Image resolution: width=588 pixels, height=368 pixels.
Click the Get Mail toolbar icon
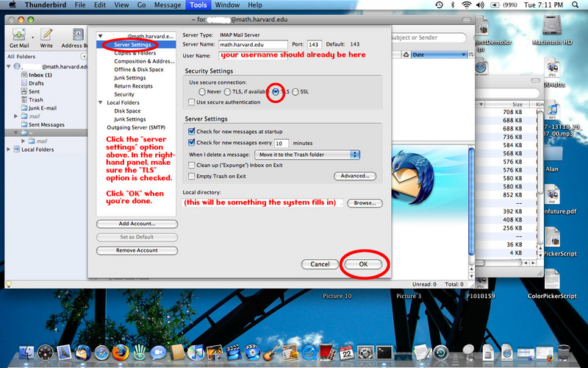pyautogui.click(x=19, y=38)
